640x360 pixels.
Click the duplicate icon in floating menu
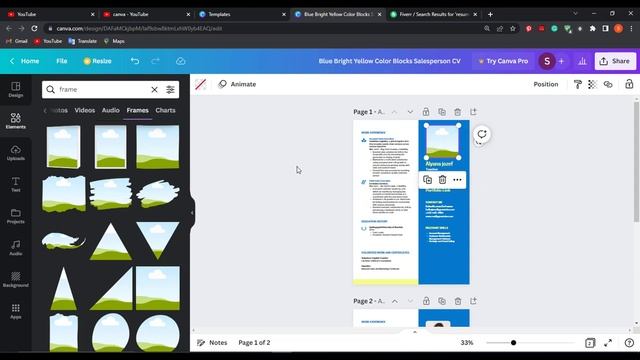pyautogui.click(x=427, y=180)
